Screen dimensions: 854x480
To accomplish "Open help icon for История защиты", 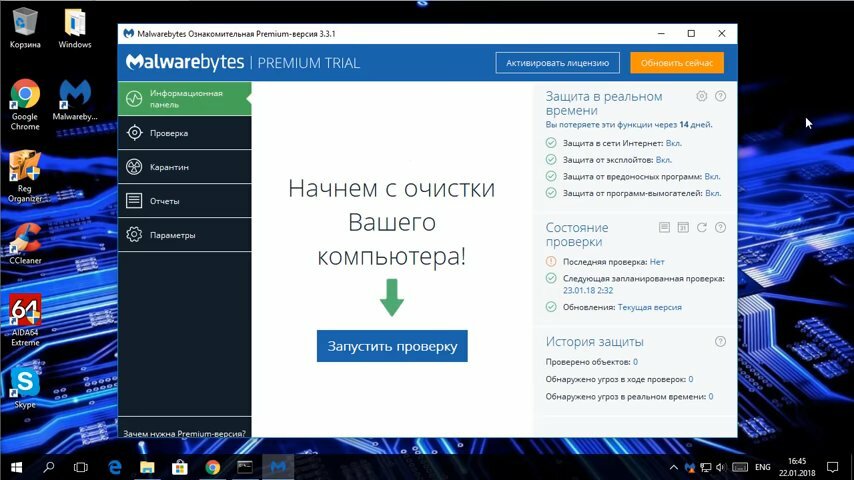I will coord(720,341).
